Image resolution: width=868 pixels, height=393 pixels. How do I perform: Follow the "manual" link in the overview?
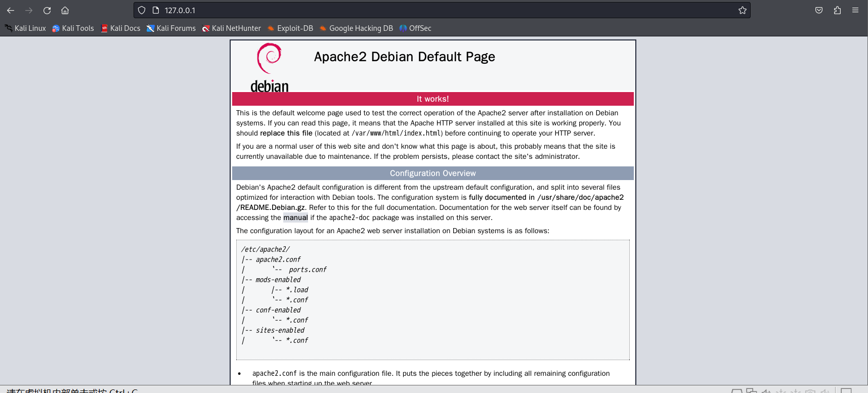295,217
